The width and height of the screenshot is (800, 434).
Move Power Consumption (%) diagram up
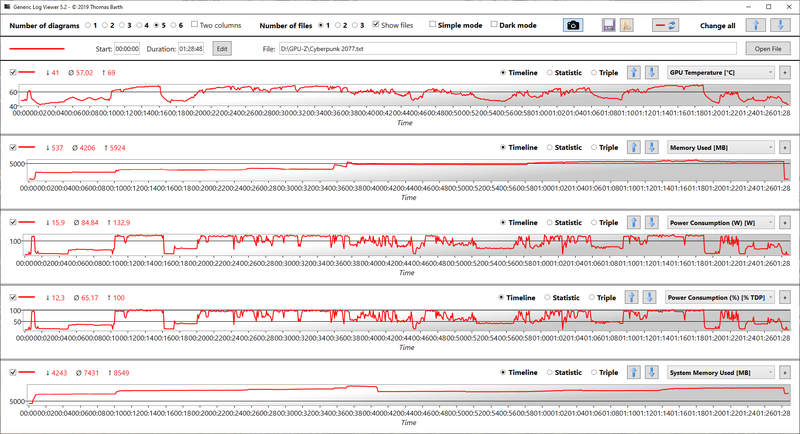[632, 297]
